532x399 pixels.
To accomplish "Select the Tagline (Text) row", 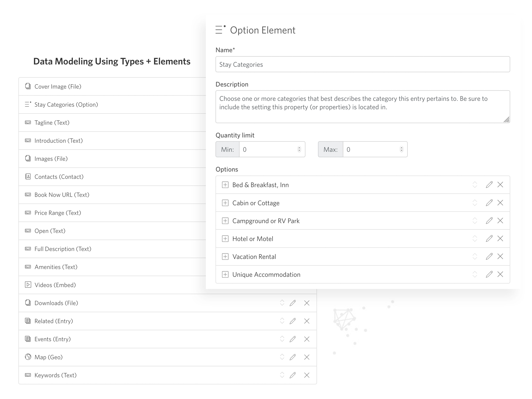I will [112, 123].
